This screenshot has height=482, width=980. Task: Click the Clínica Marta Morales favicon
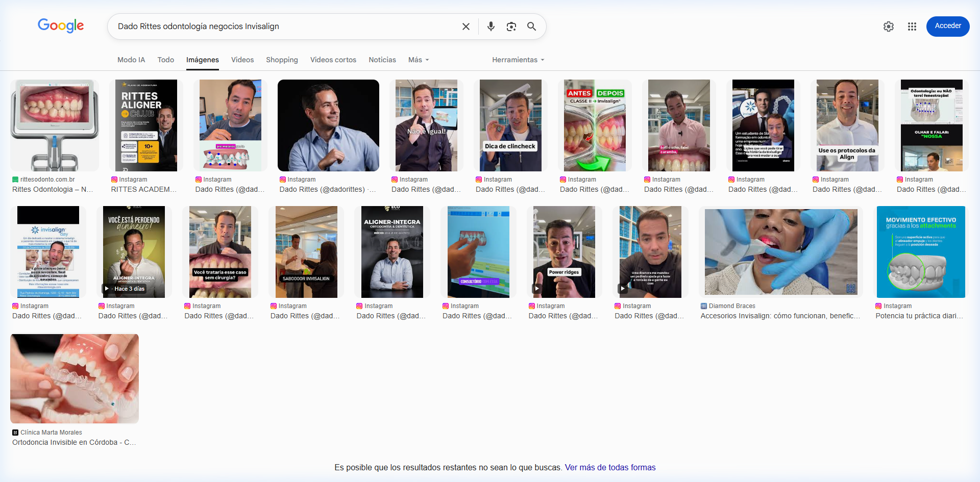[x=15, y=433]
